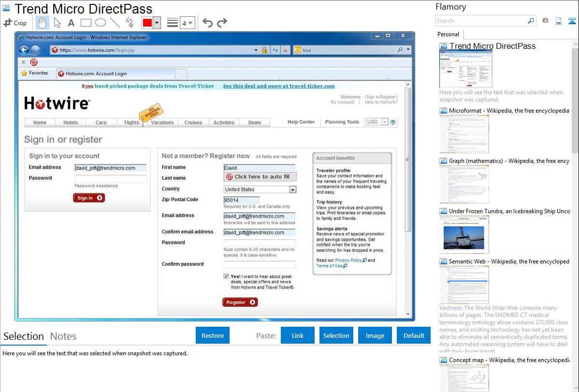Click the icon beside Microformat snapshot title
The image size is (579, 392).
[443, 111]
